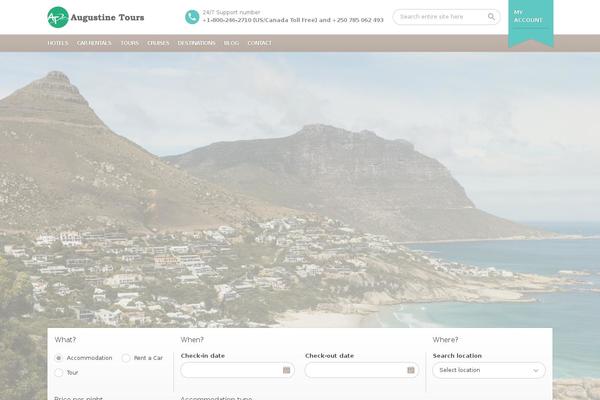Click the "24/7 Support number" label

point(232,12)
